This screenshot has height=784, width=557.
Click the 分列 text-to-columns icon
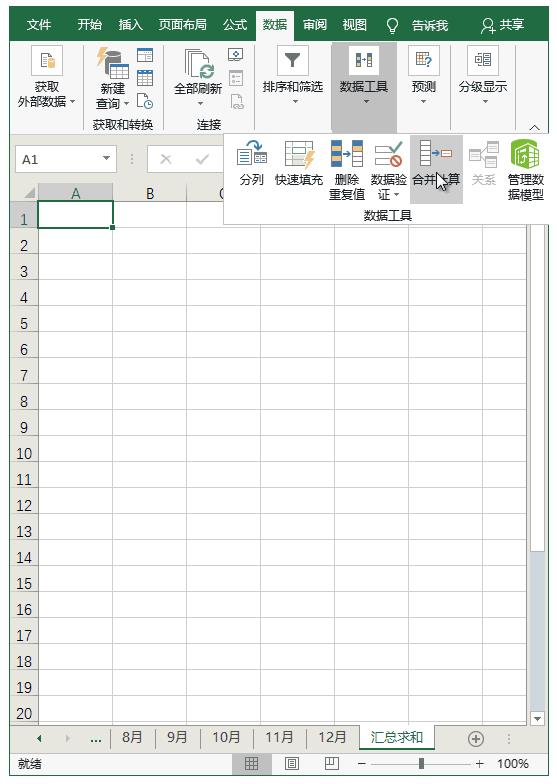(x=252, y=153)
